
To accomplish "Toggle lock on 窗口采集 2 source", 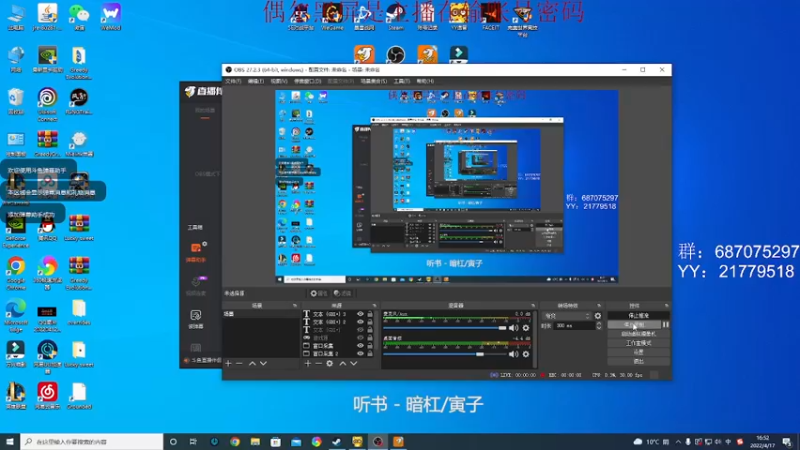I will coord(370,354).
